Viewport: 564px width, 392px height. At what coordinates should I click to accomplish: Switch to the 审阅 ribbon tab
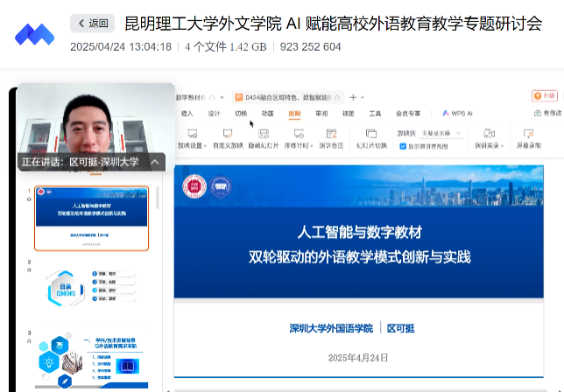pyautogui.click(x=321, y=113)
